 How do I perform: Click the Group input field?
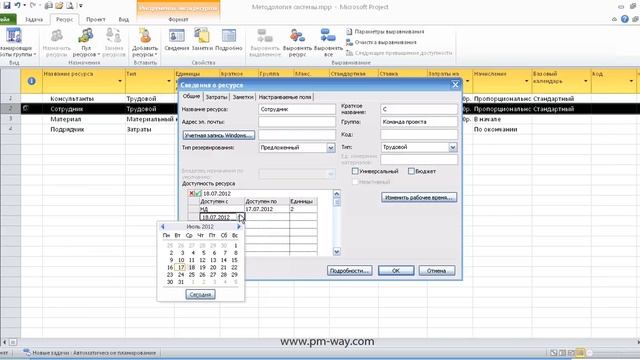pos(419,122)
